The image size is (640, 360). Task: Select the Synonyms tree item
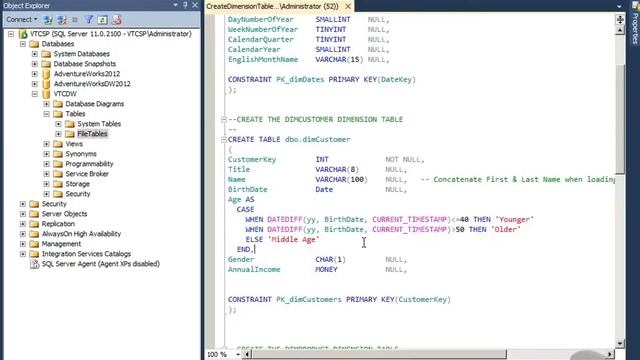pyautogui.click(x=81, y=154)
